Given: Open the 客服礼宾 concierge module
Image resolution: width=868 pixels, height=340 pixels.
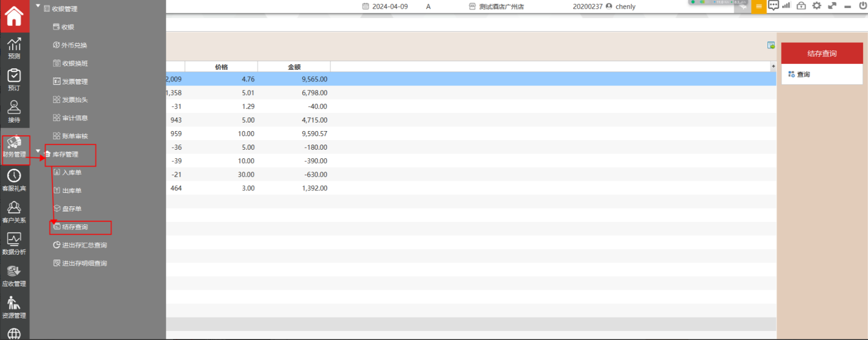Looking at the screenshot, I should point(14,180).
